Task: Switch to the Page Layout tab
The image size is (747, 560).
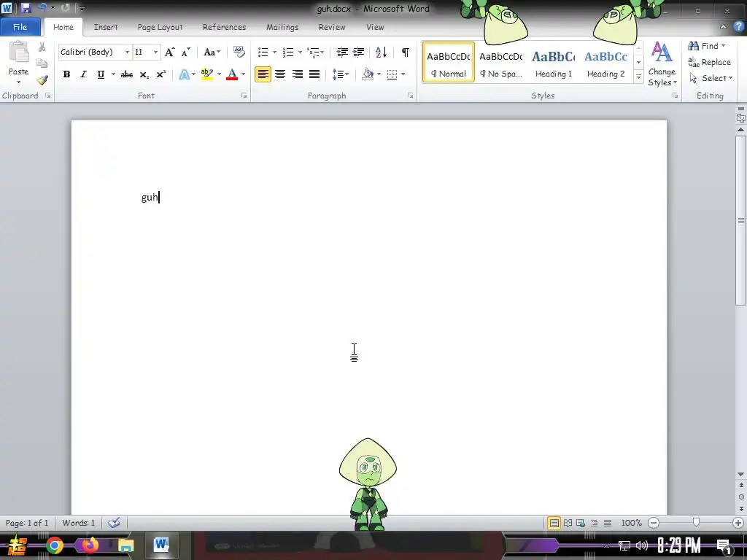Action: (x=160, y=27)
